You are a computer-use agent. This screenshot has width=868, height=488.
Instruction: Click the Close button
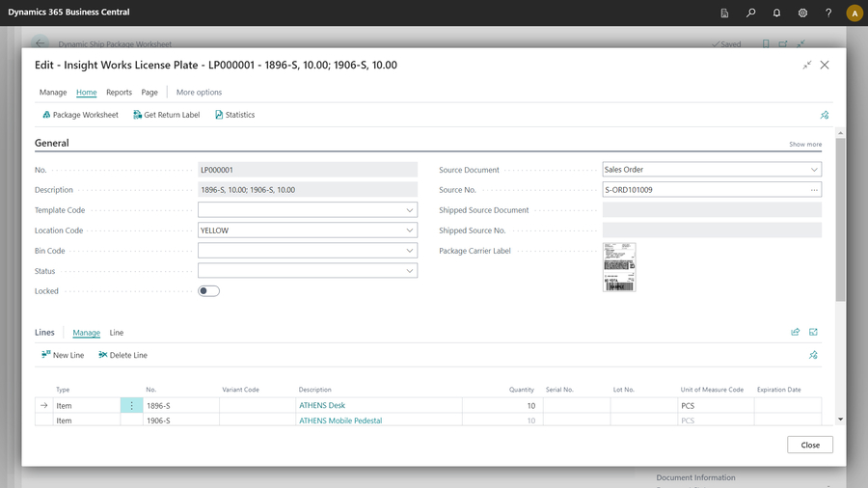pyautogui.click(x=809, y=445)
